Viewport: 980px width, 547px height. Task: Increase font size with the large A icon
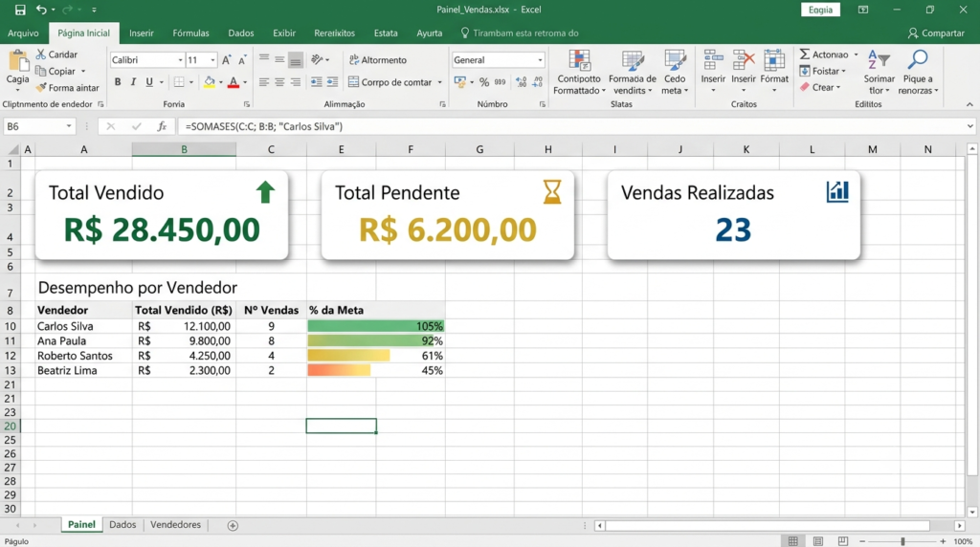pos(226,60)
